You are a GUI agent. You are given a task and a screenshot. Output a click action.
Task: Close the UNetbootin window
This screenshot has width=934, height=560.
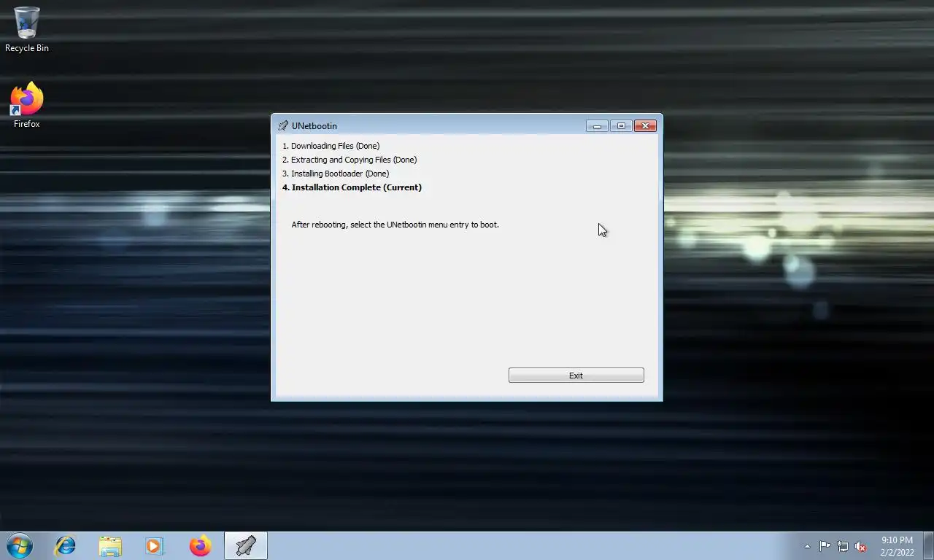coord(645,125)
